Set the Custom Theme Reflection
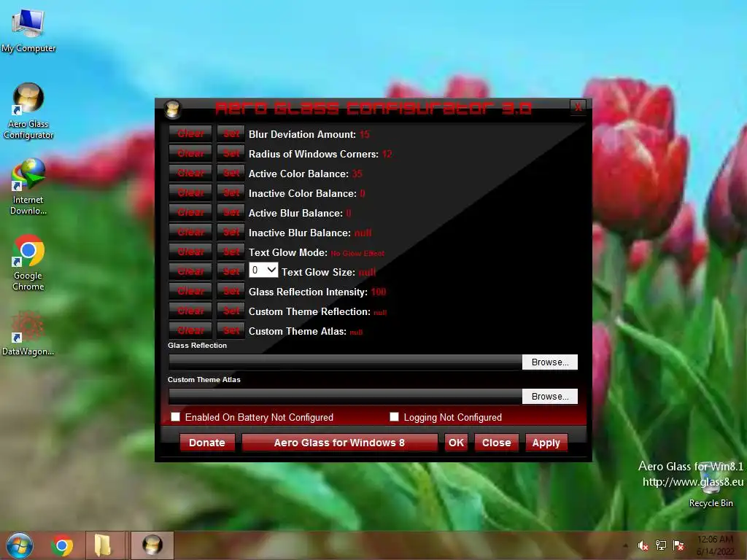 coord(231,311)
